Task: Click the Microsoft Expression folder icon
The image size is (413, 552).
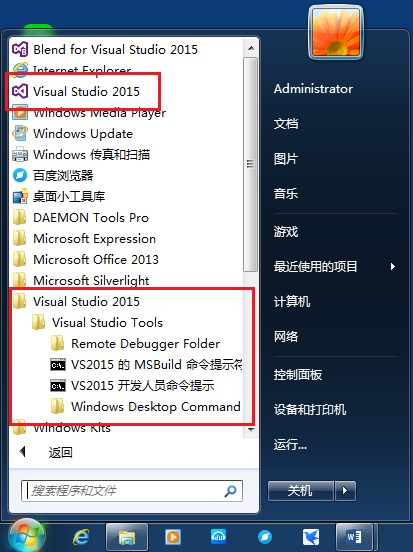Action: (20, 239)
